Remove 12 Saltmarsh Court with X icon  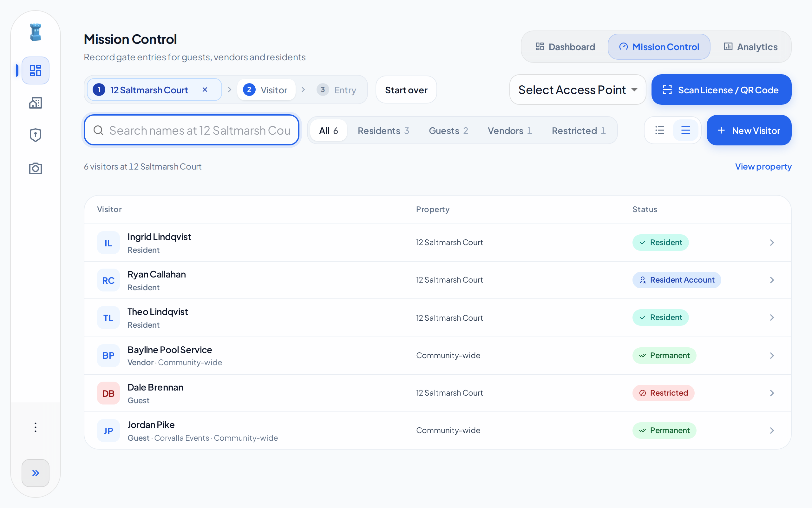(205, 90)
